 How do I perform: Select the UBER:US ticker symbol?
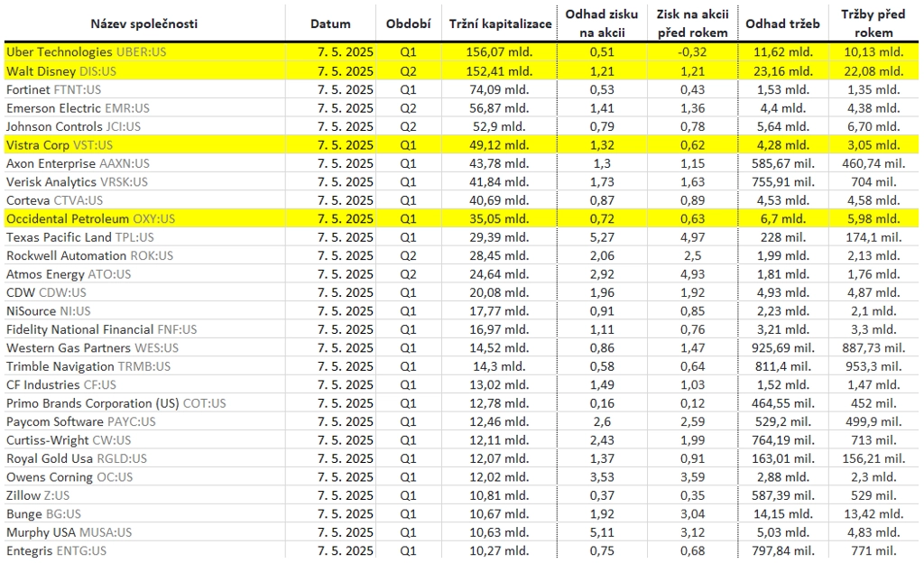click(x=142, y=51)
